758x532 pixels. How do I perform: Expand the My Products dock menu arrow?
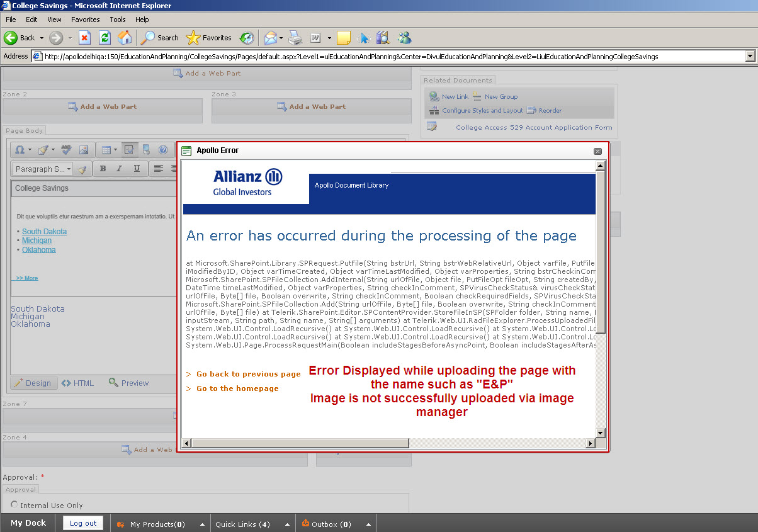click(x=202, y=524)
